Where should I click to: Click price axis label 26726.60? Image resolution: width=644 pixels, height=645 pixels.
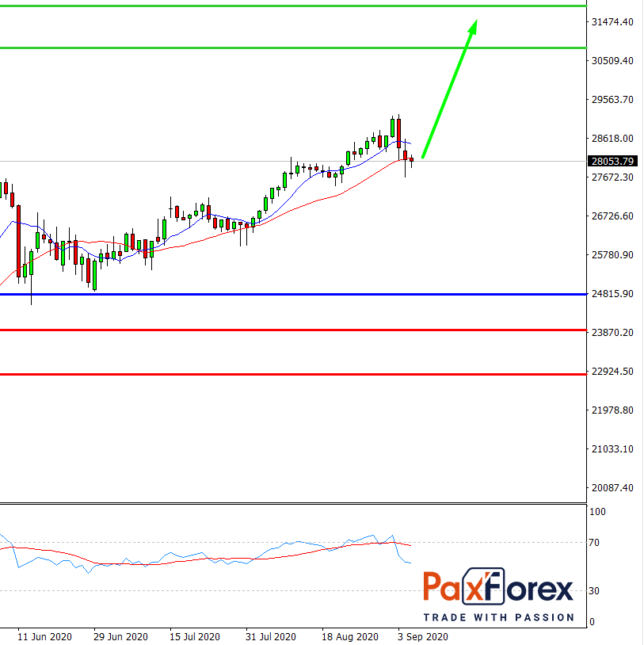(612, 216)
